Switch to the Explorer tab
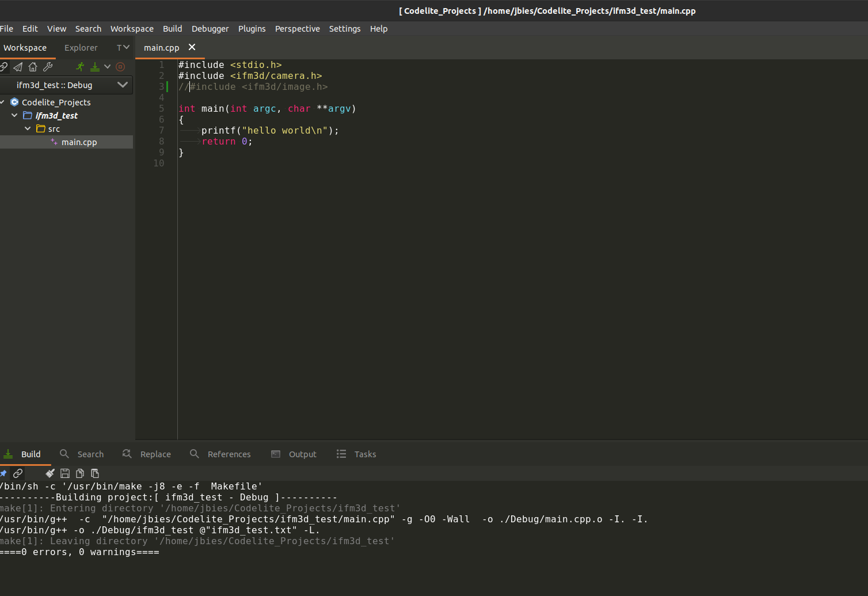The width and height of the screenshot is (868, 596). point(81,47)
